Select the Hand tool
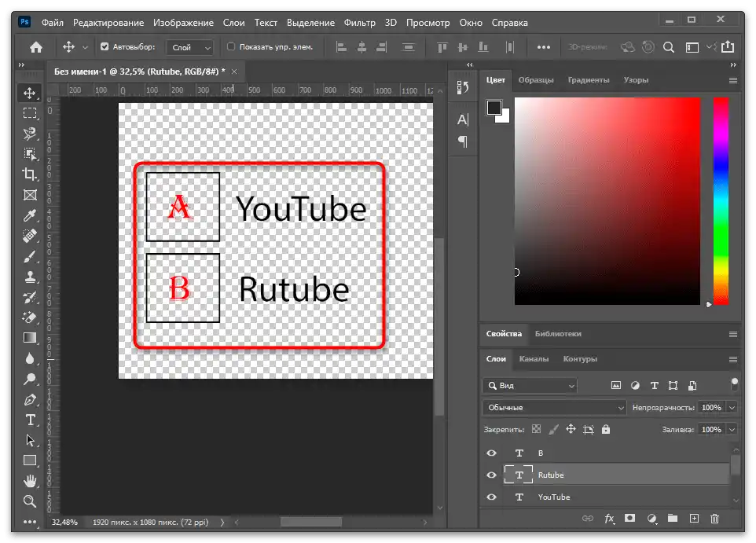756x543 pixels. (x=30, y=481)
